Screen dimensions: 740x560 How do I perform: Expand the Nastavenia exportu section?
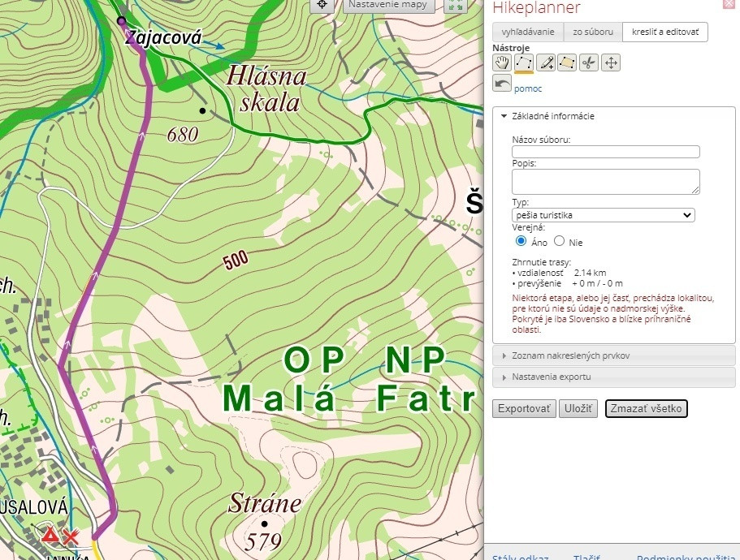pyautogui.click(x=551, y=377)
